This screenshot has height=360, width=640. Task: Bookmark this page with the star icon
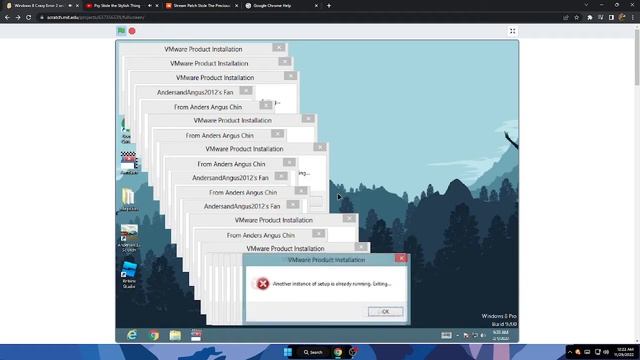(576, 18)
